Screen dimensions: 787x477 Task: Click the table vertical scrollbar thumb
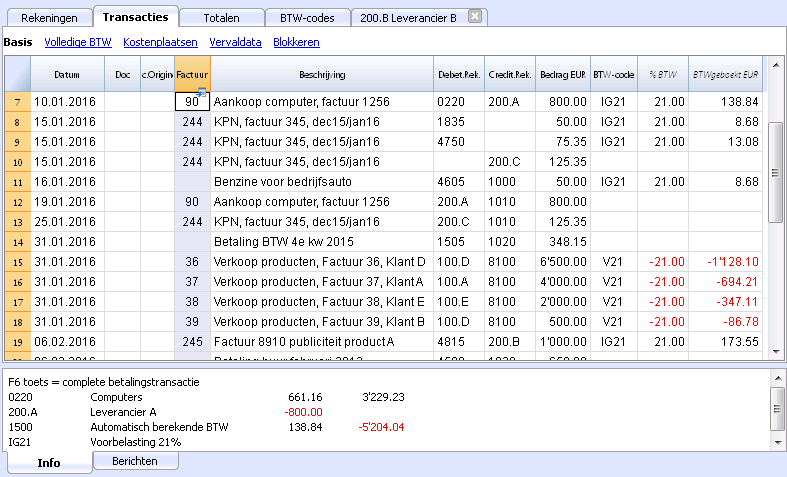(x=776, y=172)
